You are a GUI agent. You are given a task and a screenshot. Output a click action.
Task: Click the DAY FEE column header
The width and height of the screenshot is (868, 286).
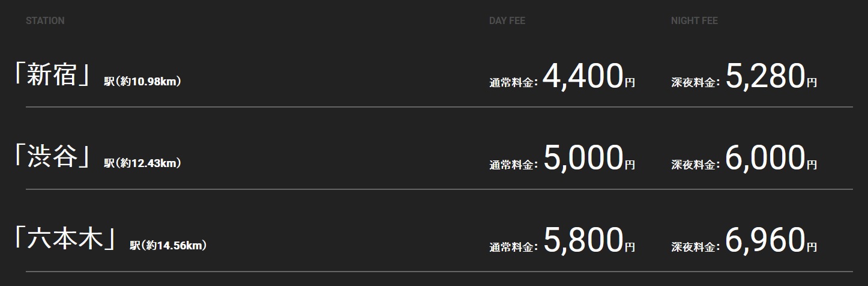(x=507, y=21)
